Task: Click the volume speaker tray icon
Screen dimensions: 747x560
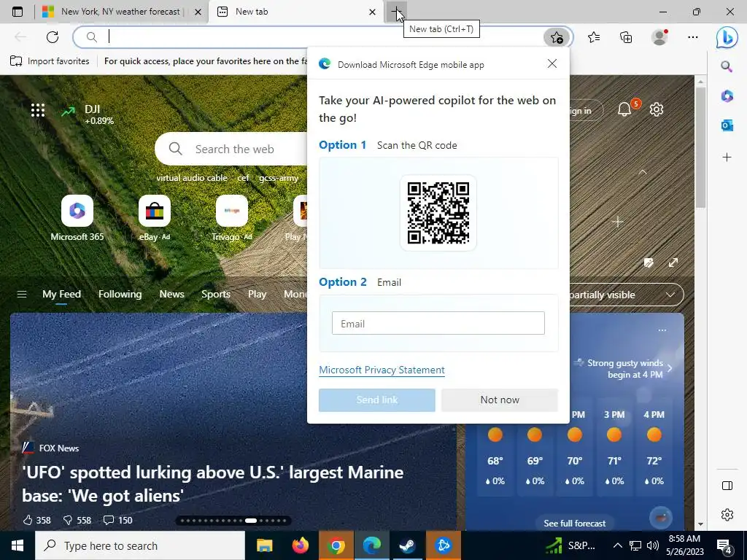Action: (653, 545)
